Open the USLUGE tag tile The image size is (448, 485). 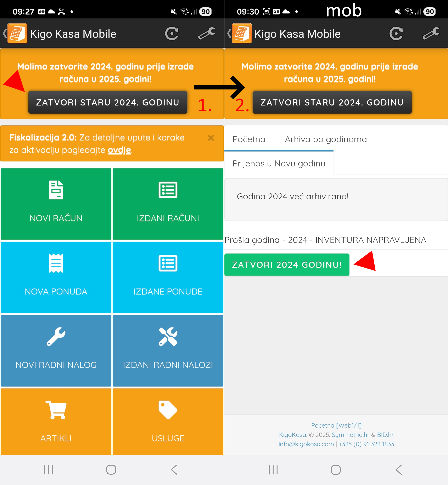[168, 422]
